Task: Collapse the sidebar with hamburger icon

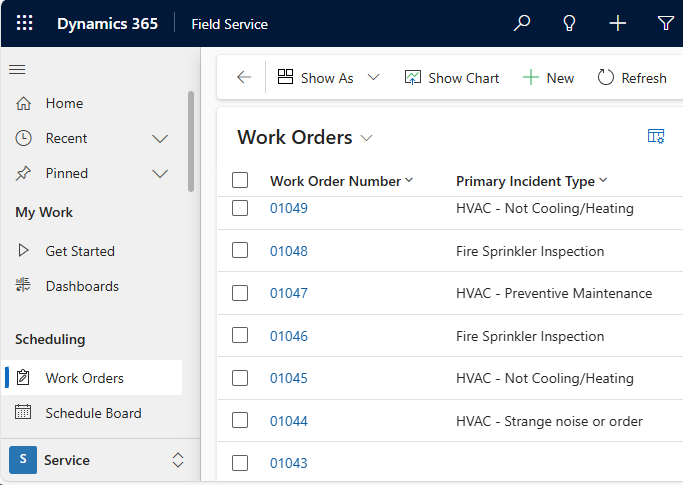Action: pyautogui.click(x=17, y=69)
